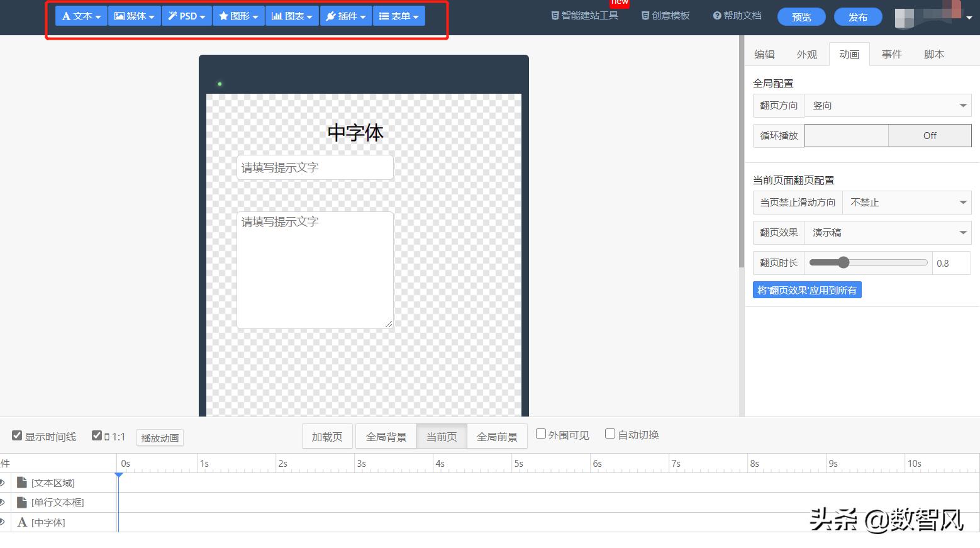
Task: Click the 创意模板 creative templates icon
Action: [x=665, y=15]
